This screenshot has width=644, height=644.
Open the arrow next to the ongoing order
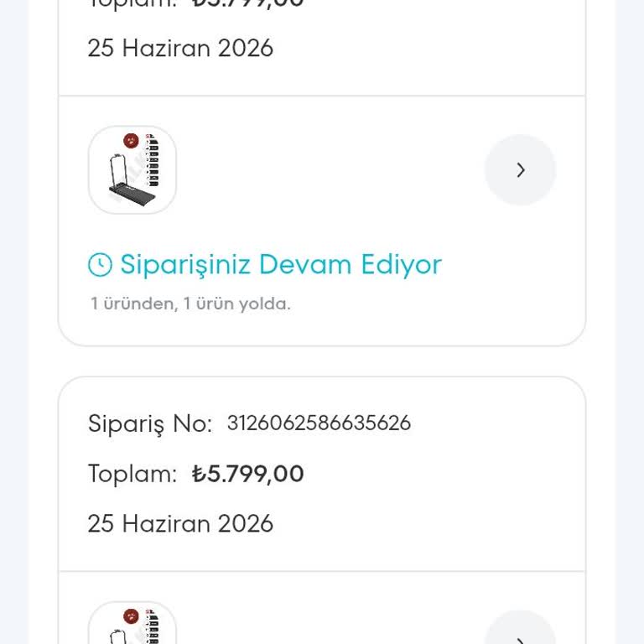[x=521, y=169]
